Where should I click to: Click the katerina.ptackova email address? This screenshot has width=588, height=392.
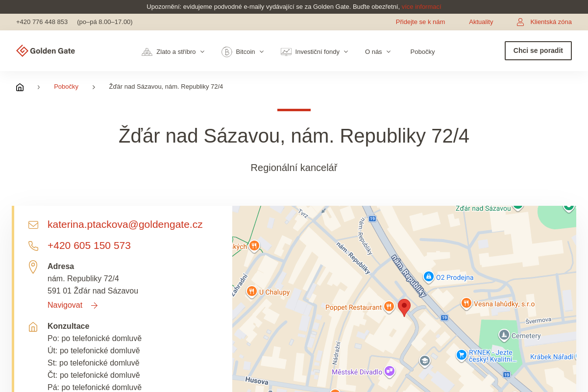point(125,224)
